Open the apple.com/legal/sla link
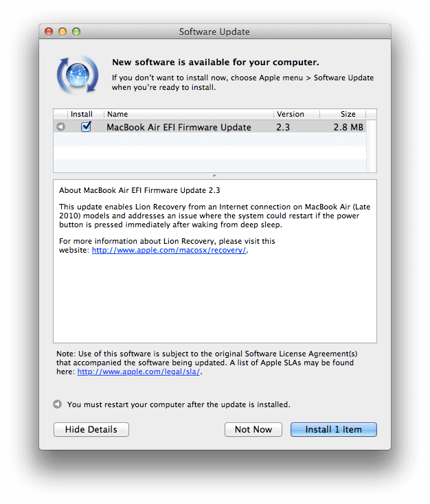The height and width of the screenshot is (504, 430). [x=139, y=371]
